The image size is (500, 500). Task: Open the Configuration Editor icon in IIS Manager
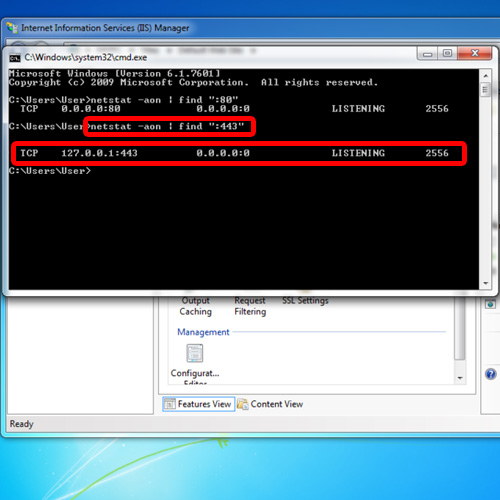[x=195, y=353]
